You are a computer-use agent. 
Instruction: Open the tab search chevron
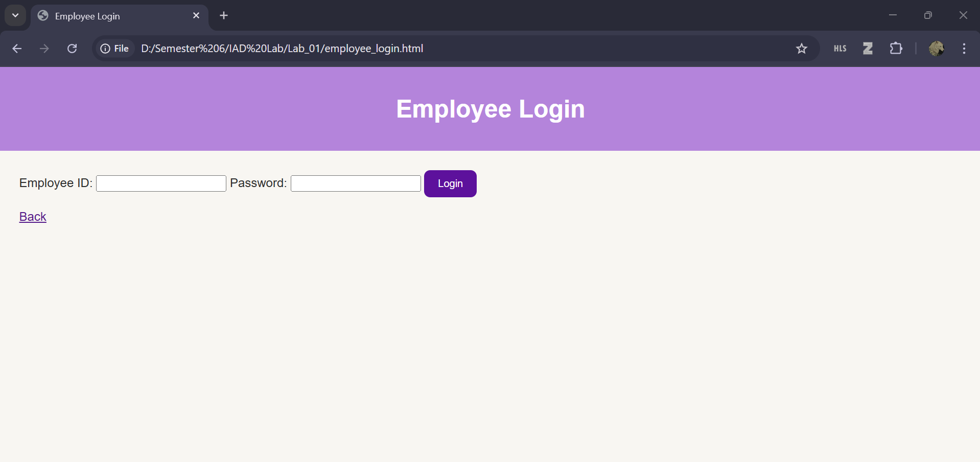[x=15, y=15]
